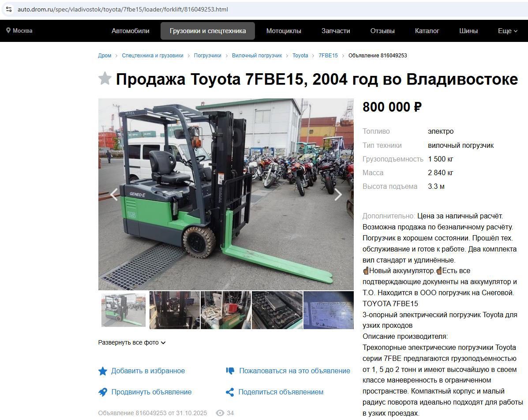
Task: Follow the 7FBE15 breadcrumb link
Action: (x=328, y=56)
